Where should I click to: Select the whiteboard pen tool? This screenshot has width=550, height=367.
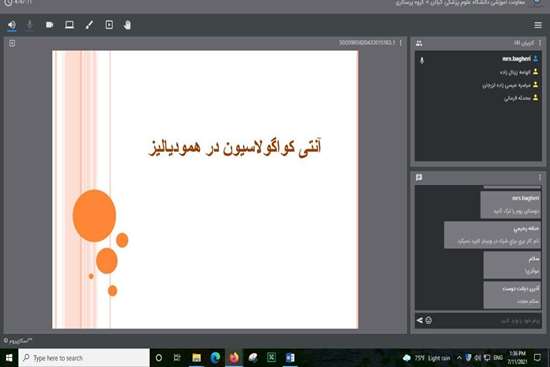89,25
